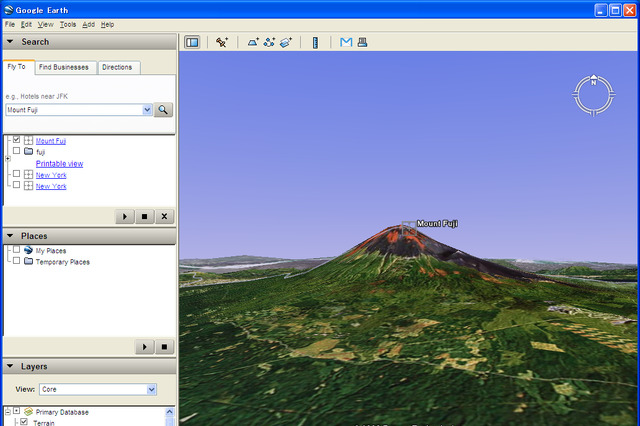Open the Edit menu
This screenshot has width=640, height=426.
(x=26, y=24)
